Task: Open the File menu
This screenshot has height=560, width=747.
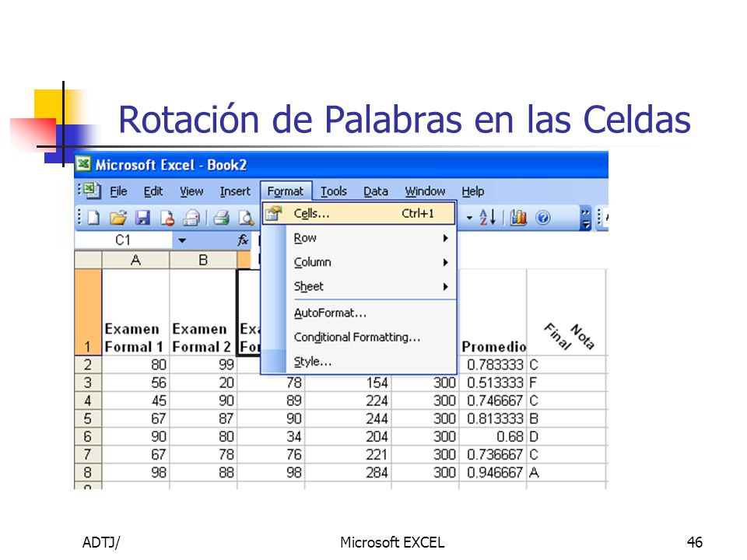Action: (x=118, y=191)
